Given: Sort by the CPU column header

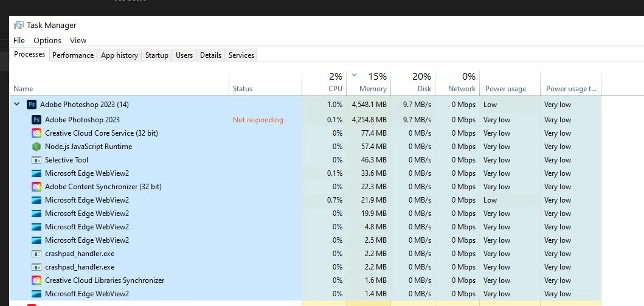Looking at the screenshot, I should coord(324,83).
